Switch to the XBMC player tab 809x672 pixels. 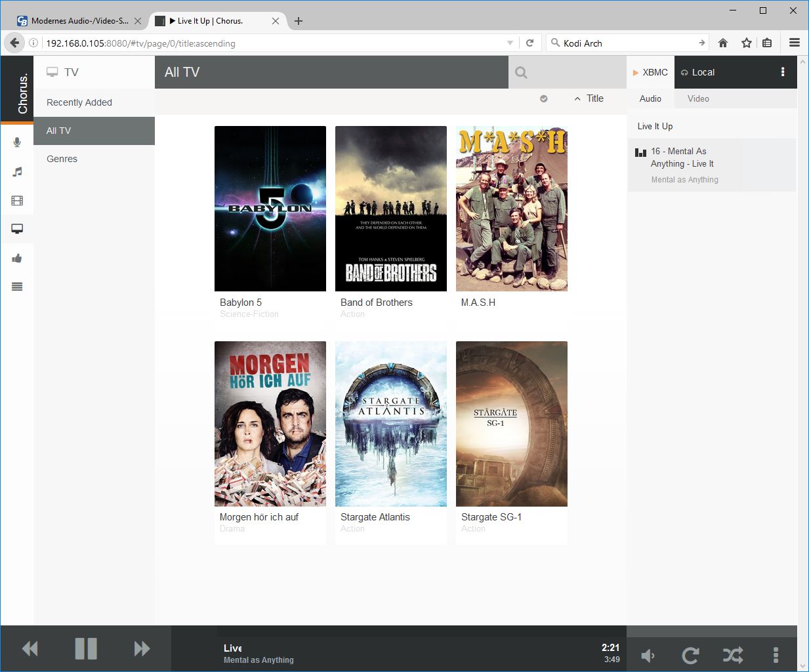[650, 72]
